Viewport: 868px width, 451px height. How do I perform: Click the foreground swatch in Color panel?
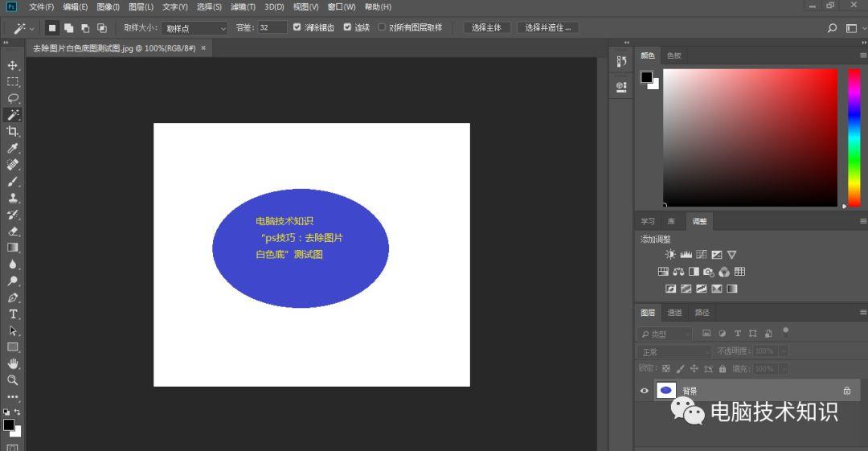tap(646, 77)
